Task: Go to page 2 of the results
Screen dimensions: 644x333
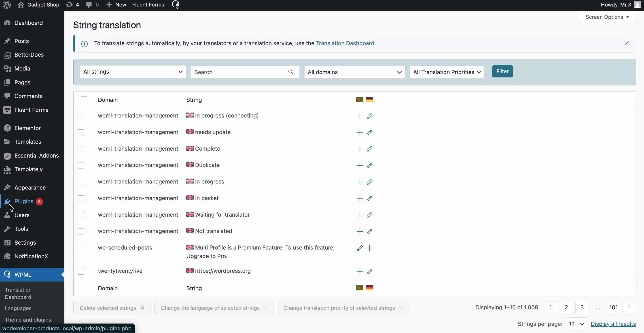Action: (x=566, y=307)
